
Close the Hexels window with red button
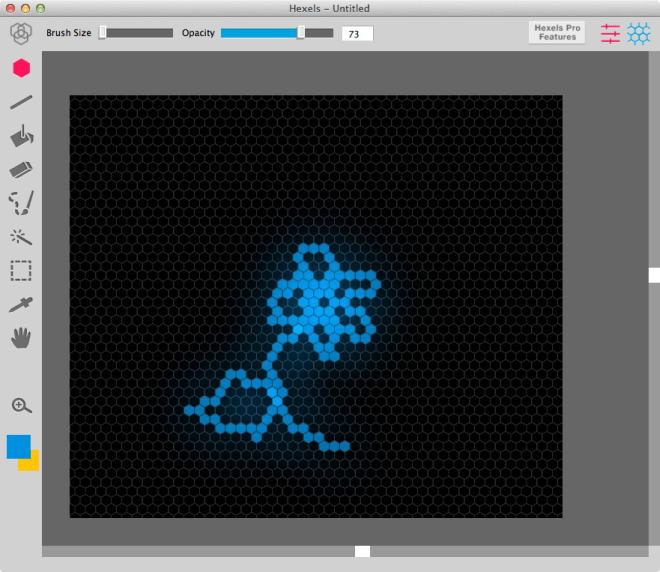(11, 8)
